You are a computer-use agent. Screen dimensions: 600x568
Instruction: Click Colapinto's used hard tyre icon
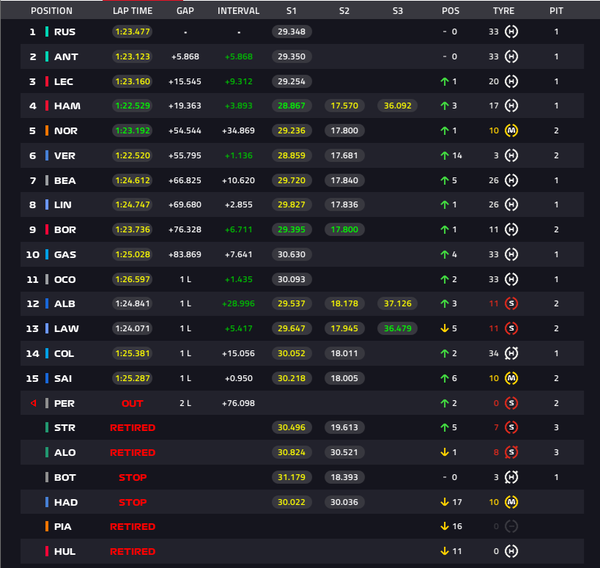point(511,354)
